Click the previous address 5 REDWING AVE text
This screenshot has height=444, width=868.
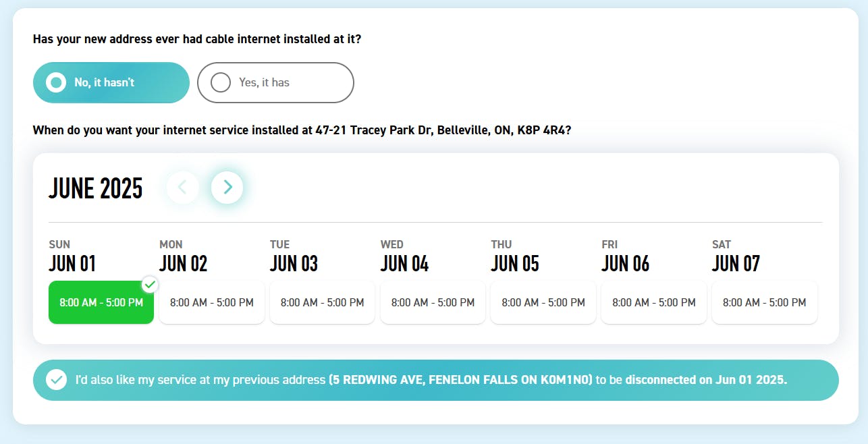point(460,380)
